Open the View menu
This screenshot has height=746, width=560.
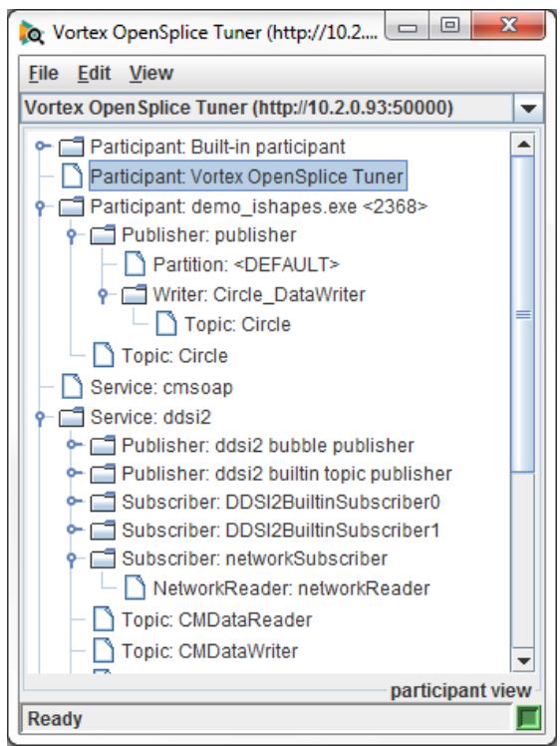click(151, 74)
